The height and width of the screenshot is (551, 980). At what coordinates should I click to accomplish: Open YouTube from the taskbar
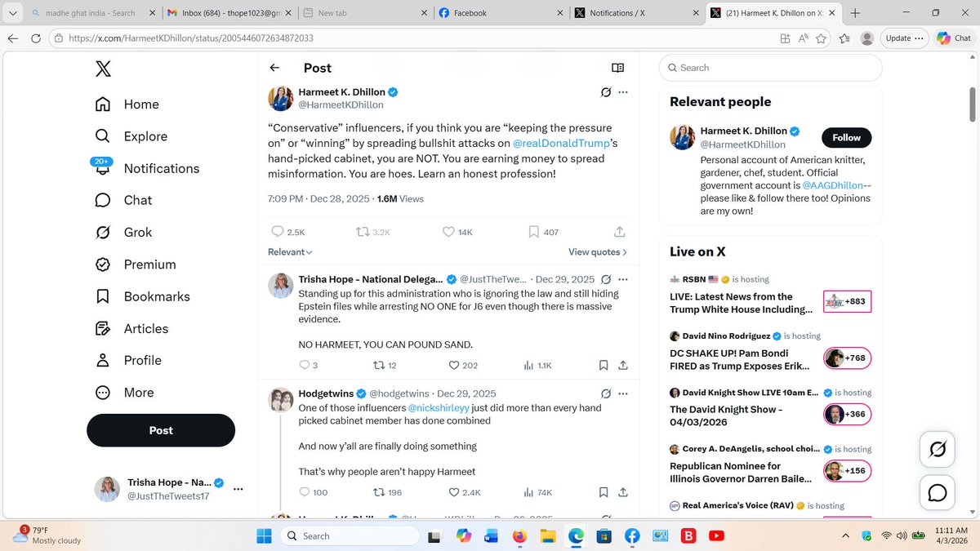pyautogui.click(x=717, y=535)
